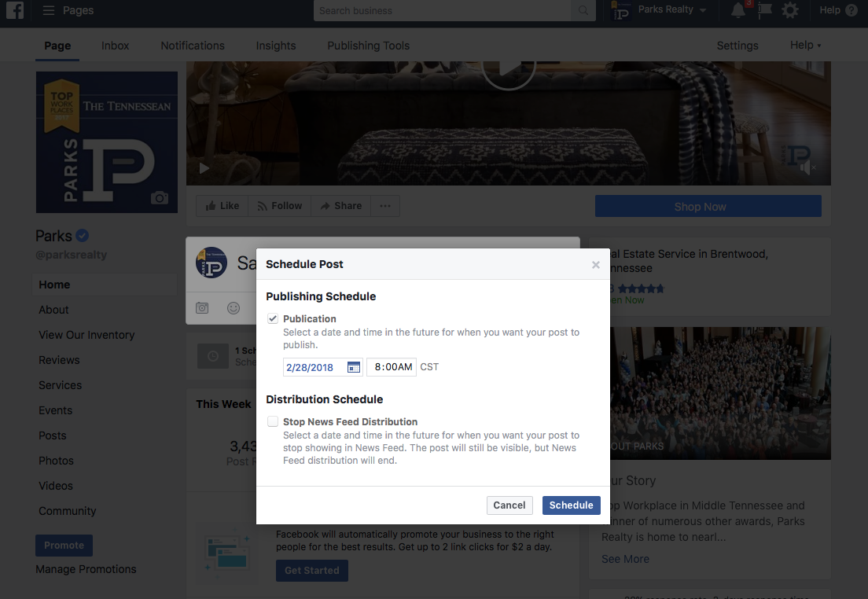Enable Stop News Feed Distribution checkbox
Viewport: 868px width, 599px height.
pyautogui.click(x=272, y=421)
